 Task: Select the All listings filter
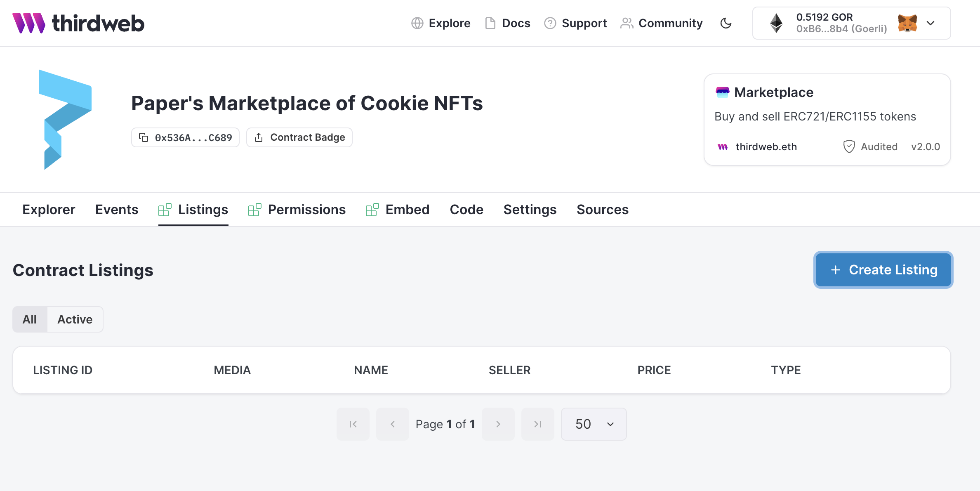pyautogui.click(x=30, y=319)
